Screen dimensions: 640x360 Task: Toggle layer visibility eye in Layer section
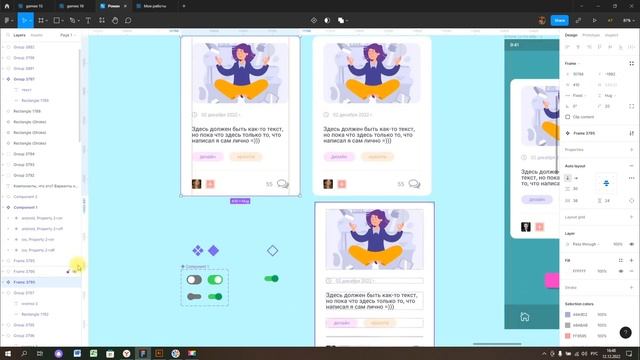631,244
